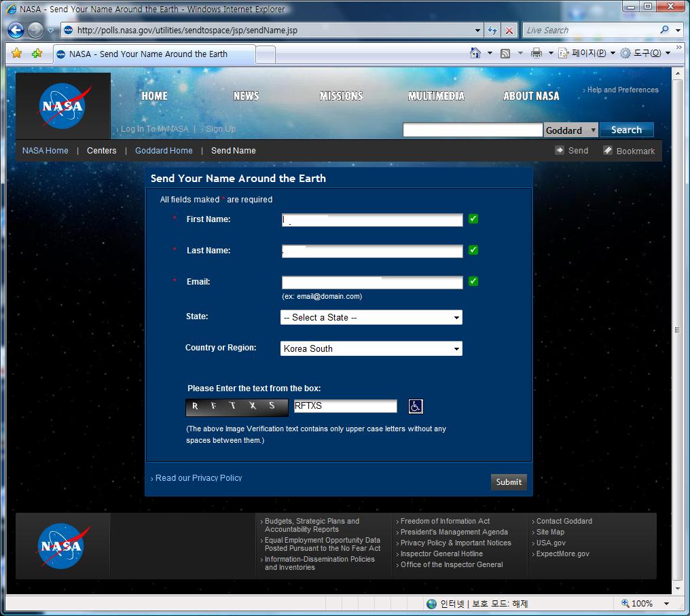Viewport: 690px width, 616px height.
Task: Open the zoom level dropdown arrow
Action: pos(667,604)
